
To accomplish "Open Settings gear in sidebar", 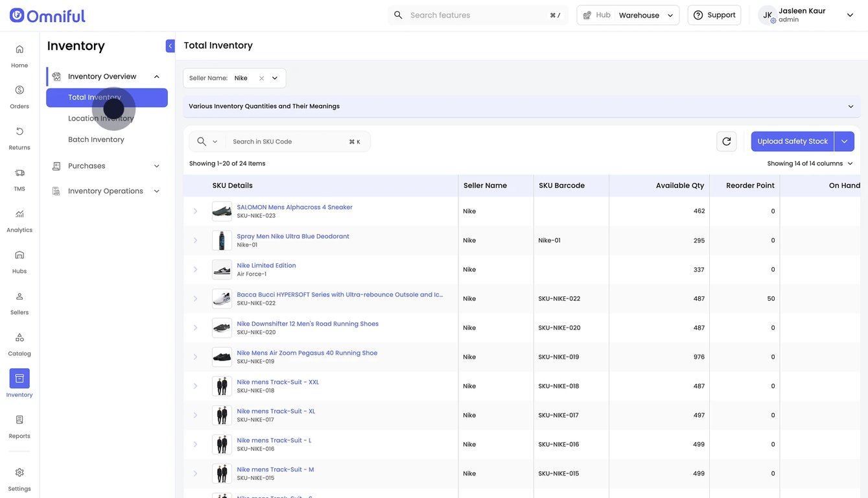I will 19,472.
